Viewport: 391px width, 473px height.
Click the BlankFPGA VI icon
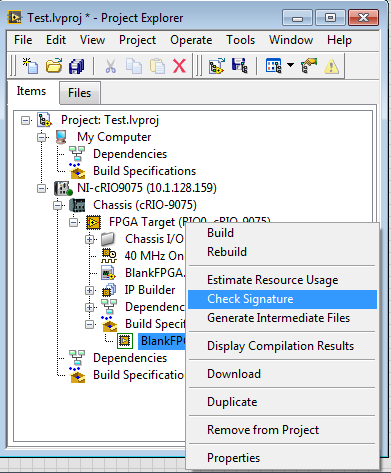(108, 273)
